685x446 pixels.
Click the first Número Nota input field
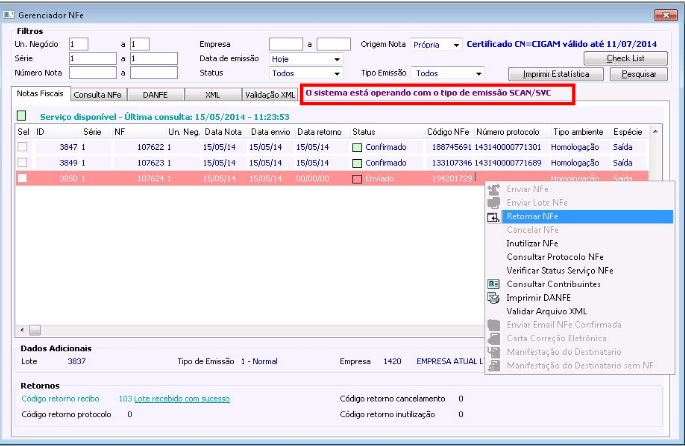click(92, 73)
